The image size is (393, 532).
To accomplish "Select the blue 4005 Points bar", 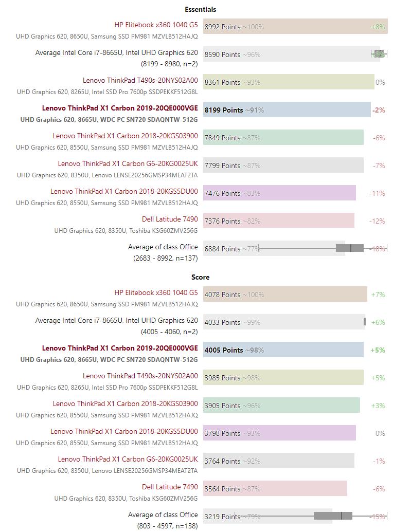I will click(x=283, y=350).
